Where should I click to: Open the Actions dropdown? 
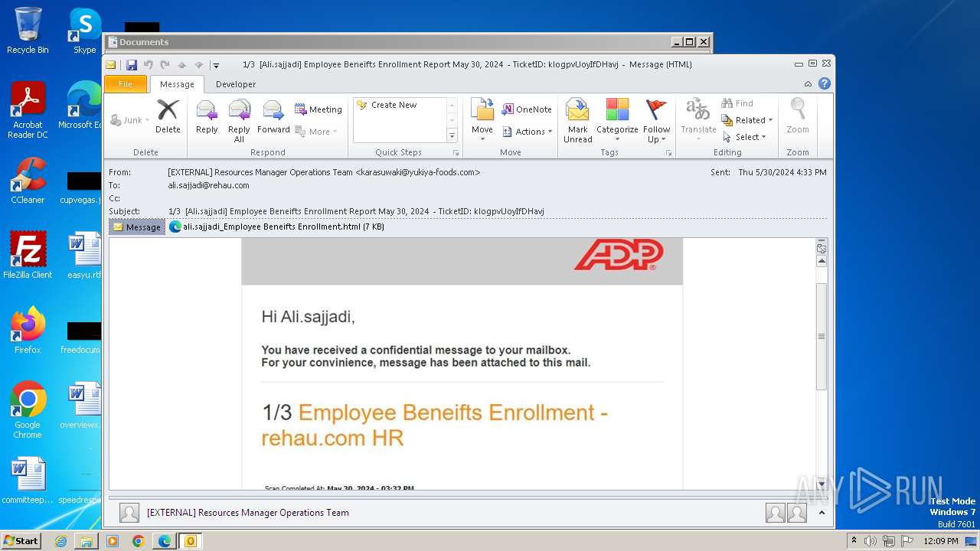(x=527, y=132)
